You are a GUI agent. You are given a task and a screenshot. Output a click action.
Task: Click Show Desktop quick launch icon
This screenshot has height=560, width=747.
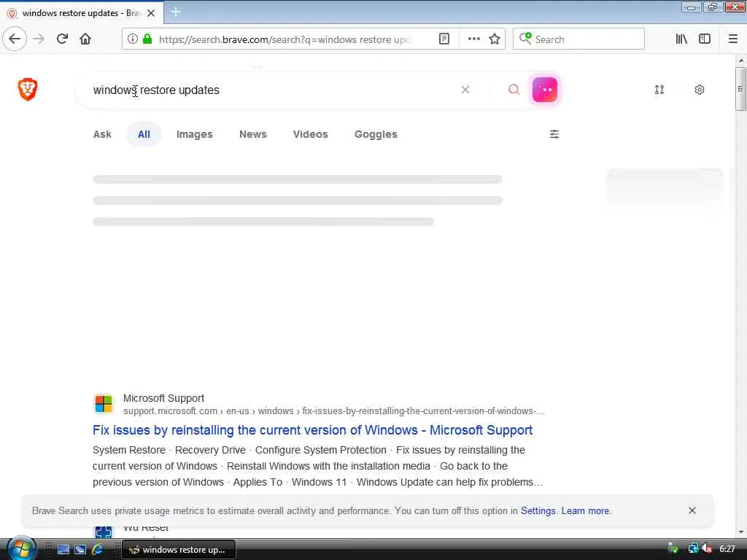click(63, 549)
